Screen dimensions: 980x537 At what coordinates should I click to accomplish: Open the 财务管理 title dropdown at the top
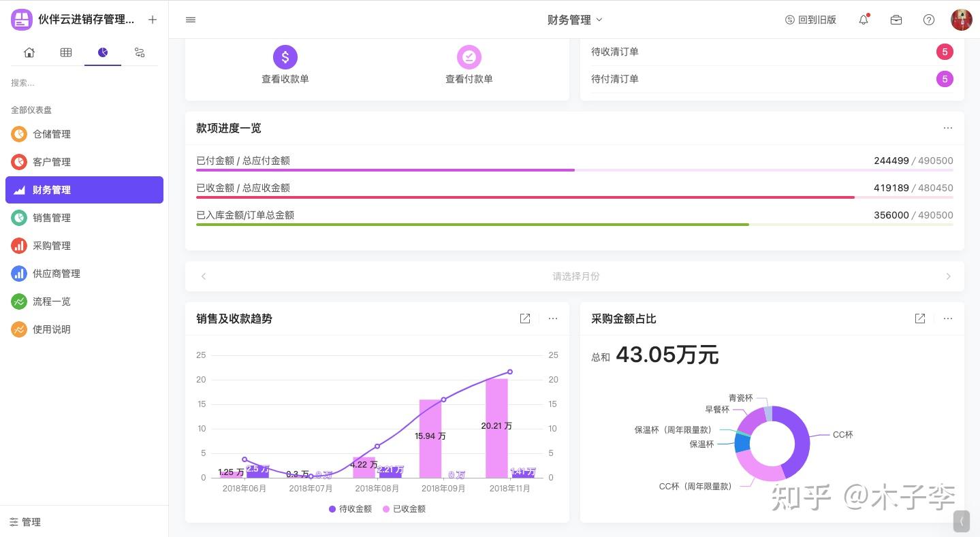pyautogui.click(x=575, y=20)
